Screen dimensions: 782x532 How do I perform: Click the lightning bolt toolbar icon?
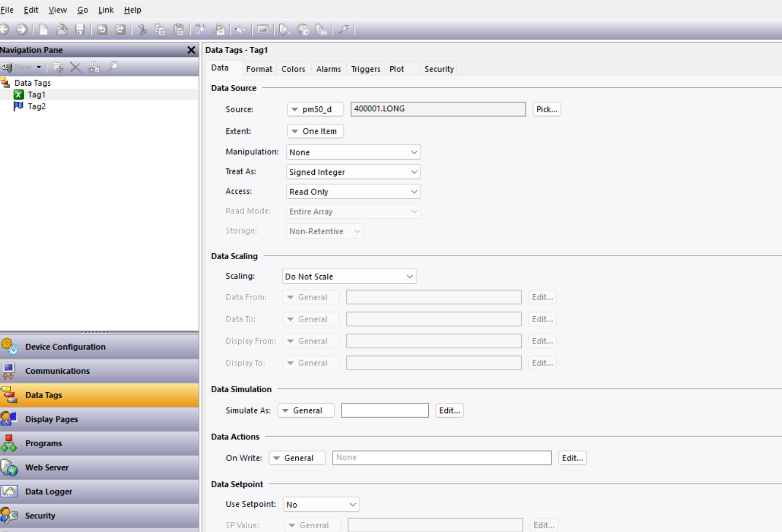pos(343,30)
